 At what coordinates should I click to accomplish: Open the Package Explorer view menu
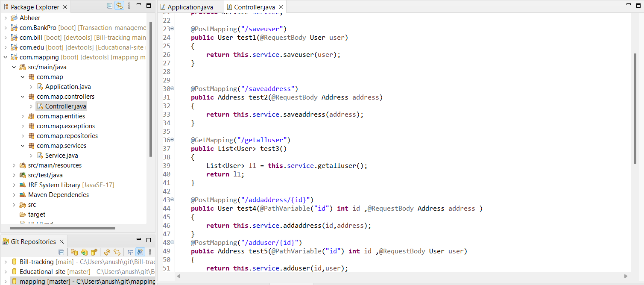tap(129, 6)
